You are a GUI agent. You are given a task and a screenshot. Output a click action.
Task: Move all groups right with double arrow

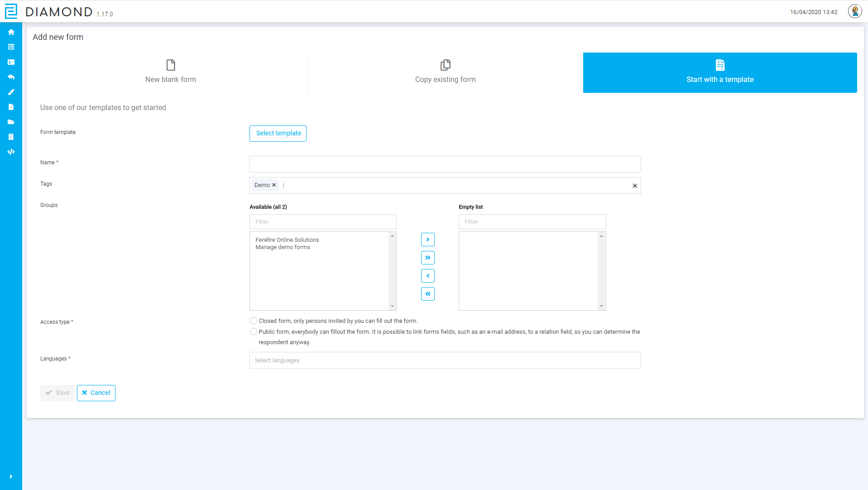pos(427,257)
